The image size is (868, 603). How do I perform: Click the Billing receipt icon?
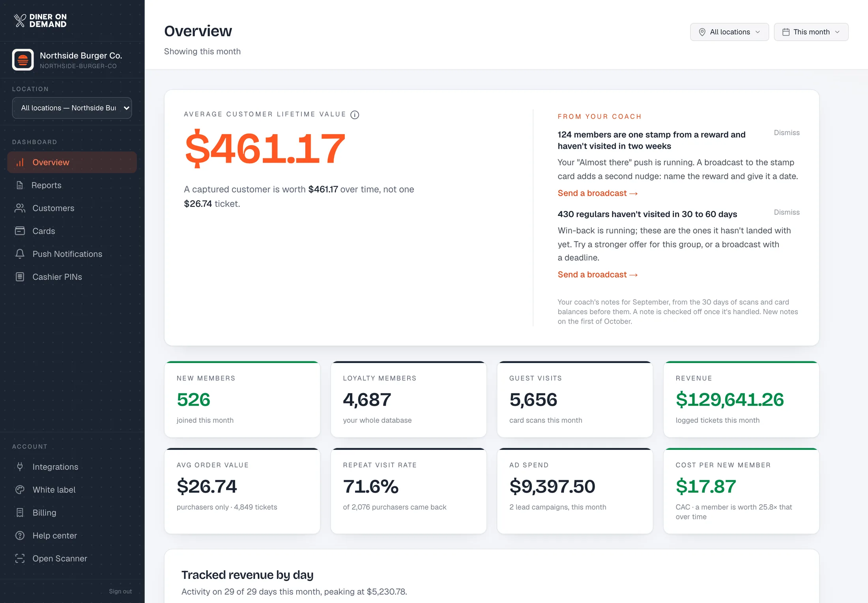(20, 513)
